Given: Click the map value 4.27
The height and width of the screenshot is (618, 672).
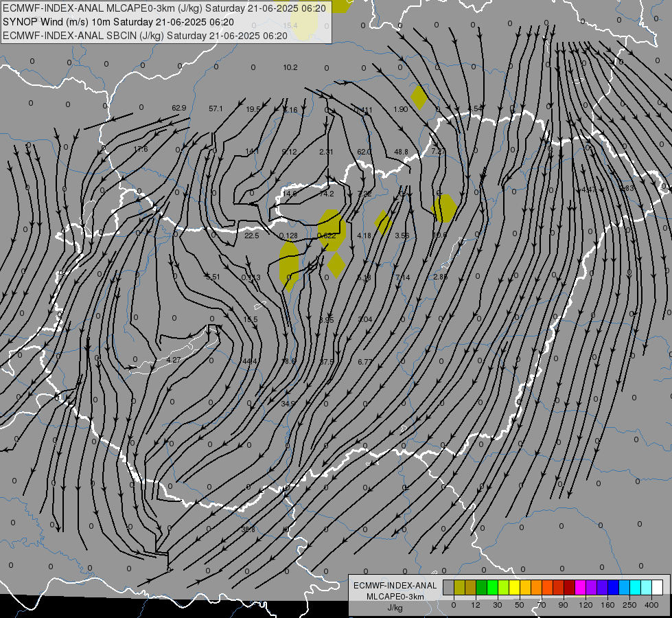Looking at the screenshot, I should 174,360.
